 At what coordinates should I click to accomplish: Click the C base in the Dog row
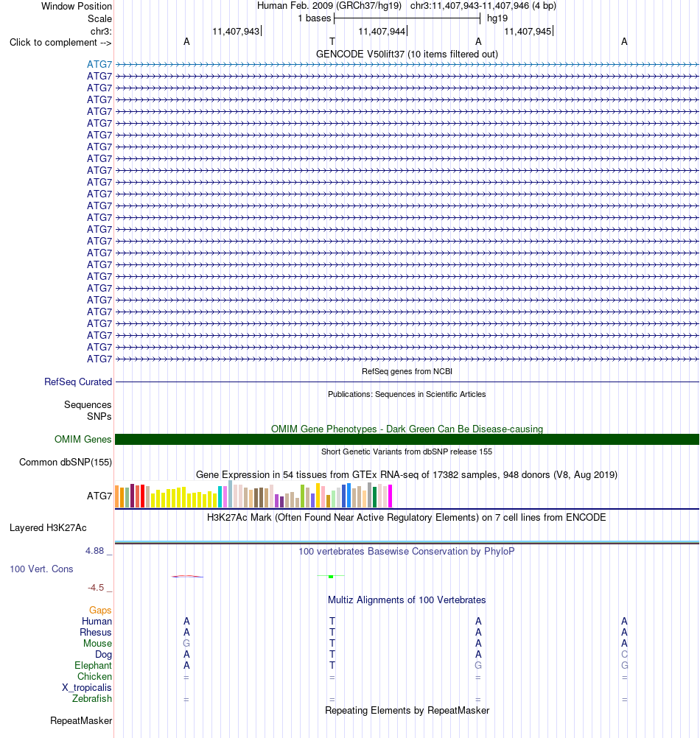(624, 654)
